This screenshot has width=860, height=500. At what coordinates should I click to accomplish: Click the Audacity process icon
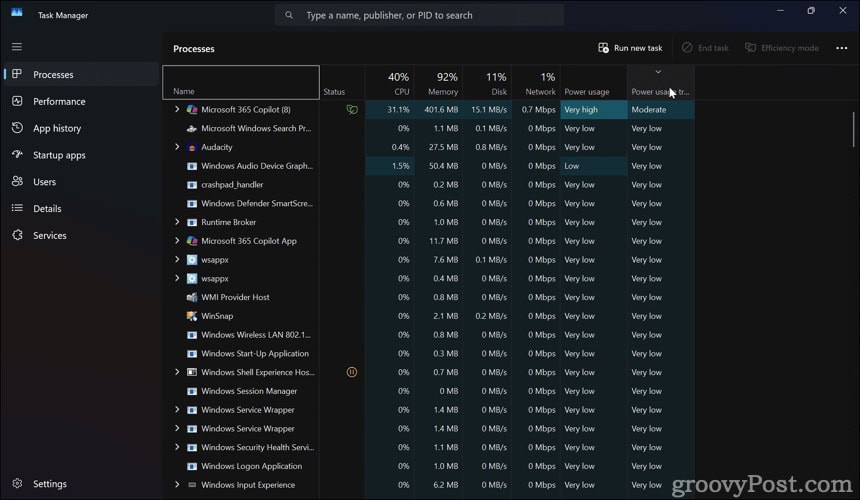pos(191,147)
